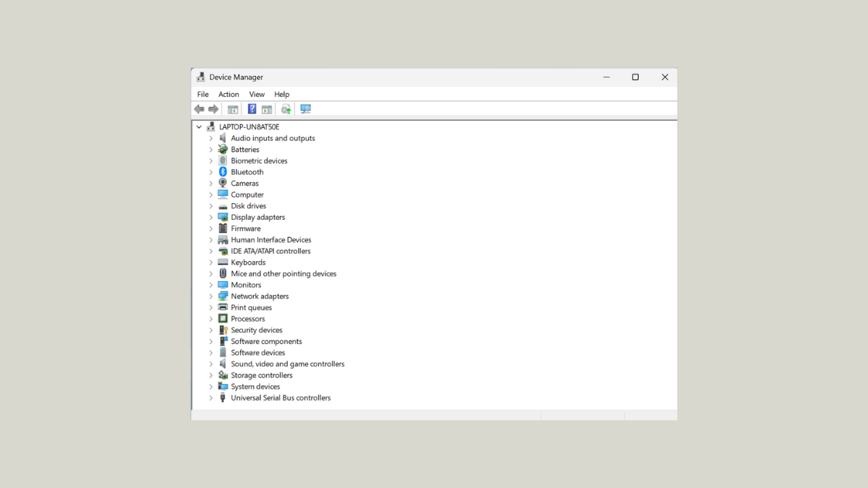Collapse the LAPTOP-UN8AT50E root node
This screenshot has width=868, height=488.
(x=198, y=126)
